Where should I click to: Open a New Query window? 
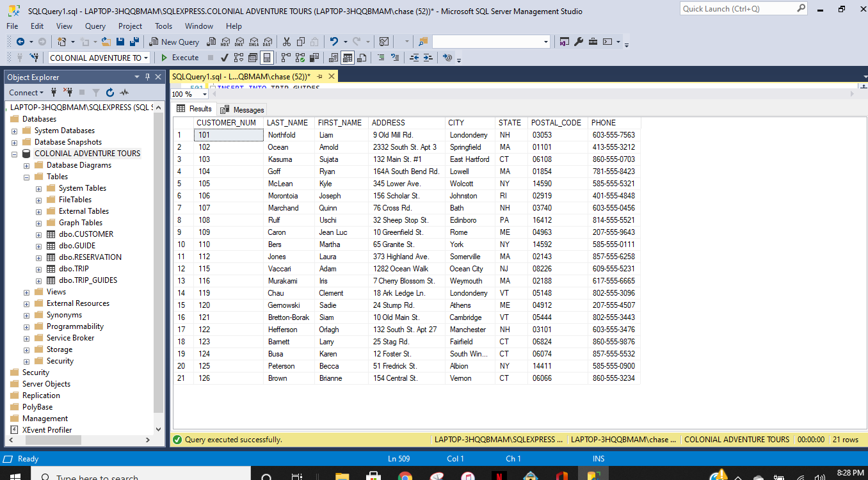[x=173, y=41]
